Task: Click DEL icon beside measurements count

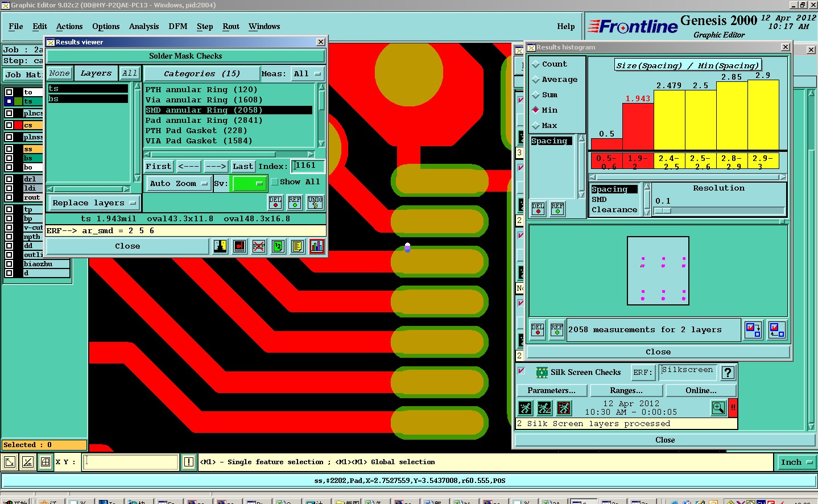Action: tap(538, 330)
